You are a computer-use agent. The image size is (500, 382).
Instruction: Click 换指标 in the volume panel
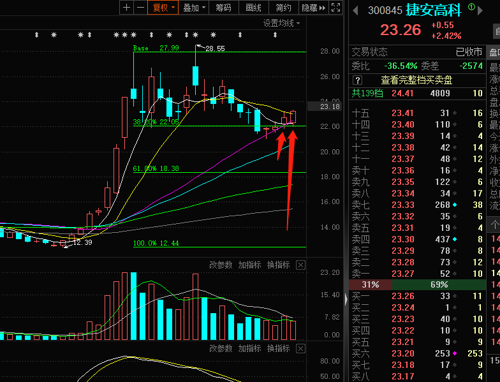[x=278, y=265]
